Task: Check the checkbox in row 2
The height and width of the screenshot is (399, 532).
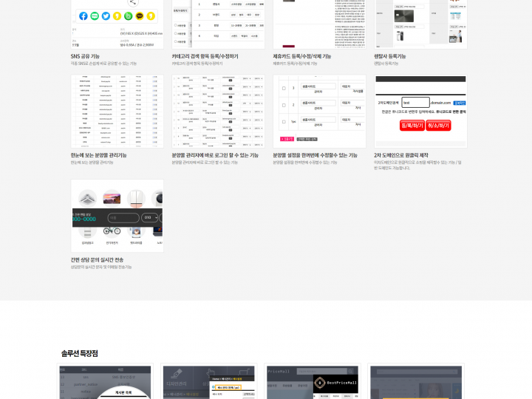Action: pyautogui.click(x=283, y=105)
